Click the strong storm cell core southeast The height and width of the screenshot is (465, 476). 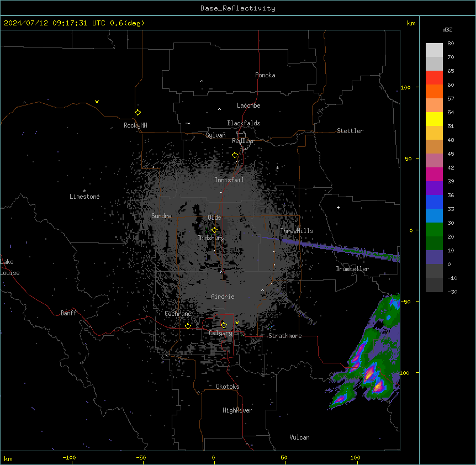[x=369, y=374]
